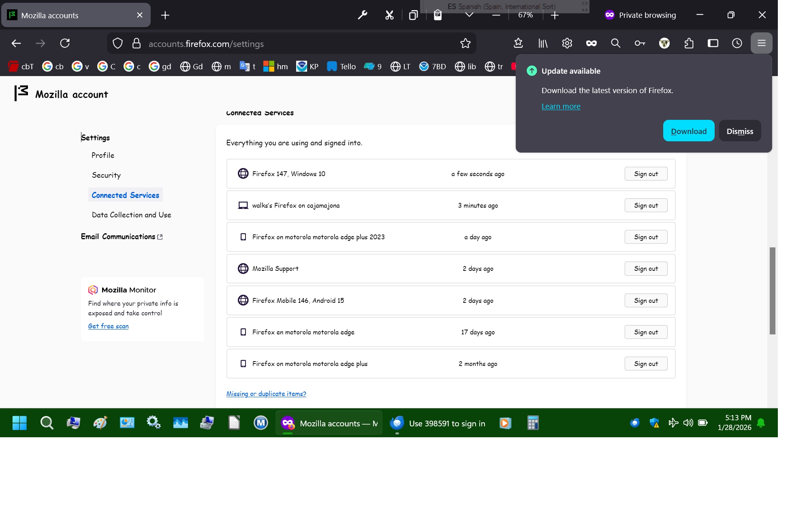The image size is (790, 532).
Task: Select Security in Settings sidebar
Action: (x=106, y=175)
